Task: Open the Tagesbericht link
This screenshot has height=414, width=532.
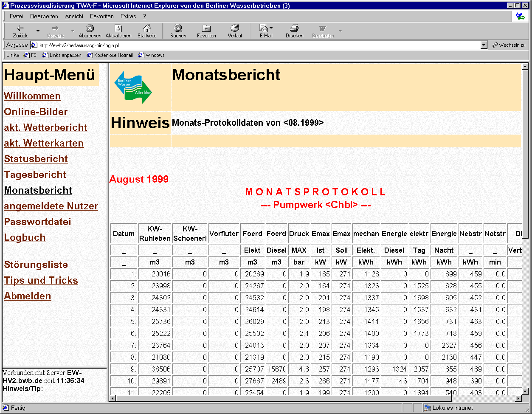Action: [35, 175]
